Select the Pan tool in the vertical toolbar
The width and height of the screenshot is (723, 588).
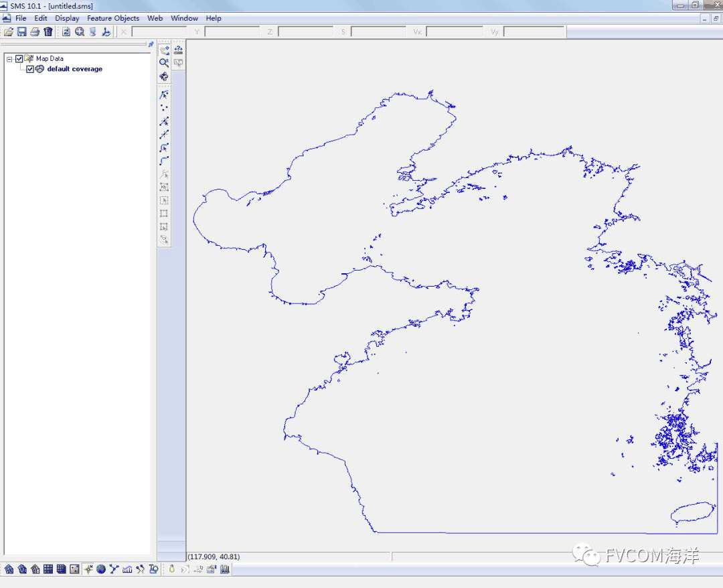[164, 50]
